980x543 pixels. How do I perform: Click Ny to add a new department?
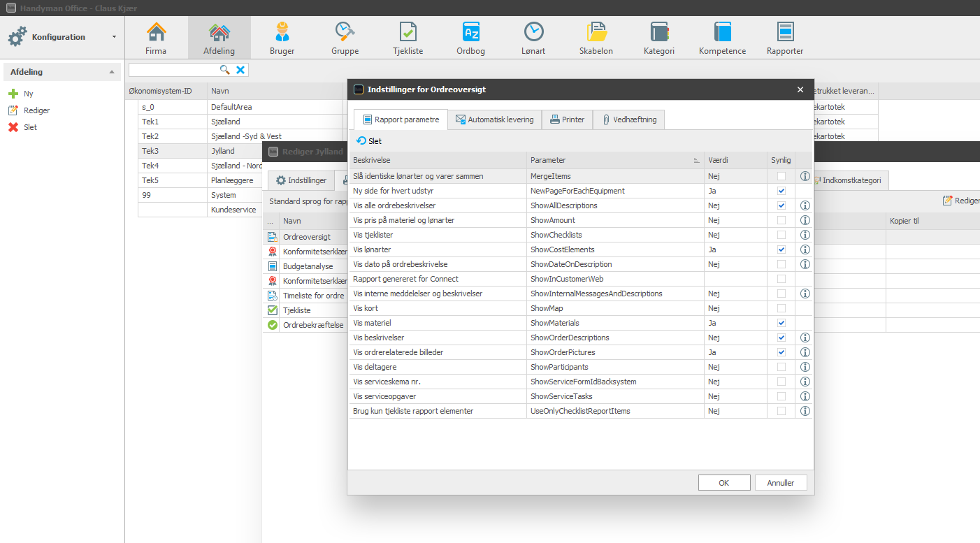23,93
